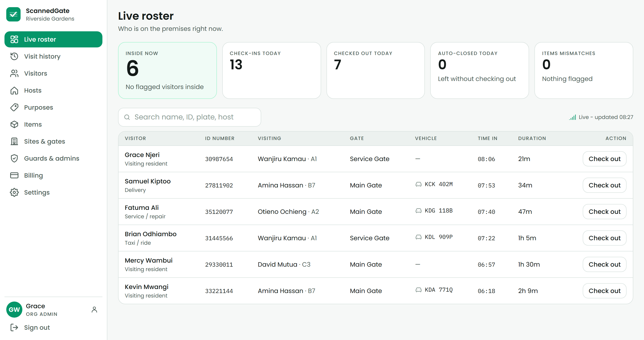This screenshot has height=340, width=644.
Task: Select the Checked out today card
Action: (375, 70)
